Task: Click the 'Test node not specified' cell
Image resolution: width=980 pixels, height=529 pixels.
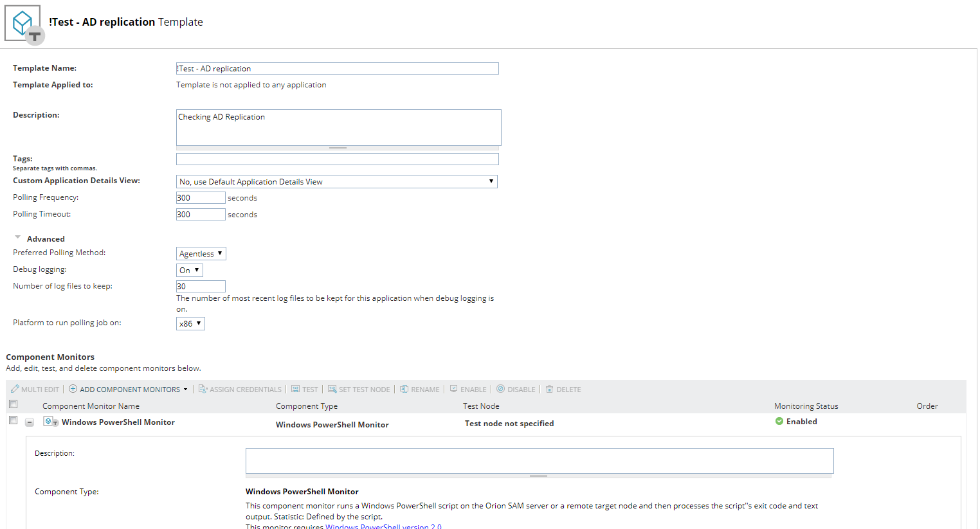Action: (x=509, y=423)
